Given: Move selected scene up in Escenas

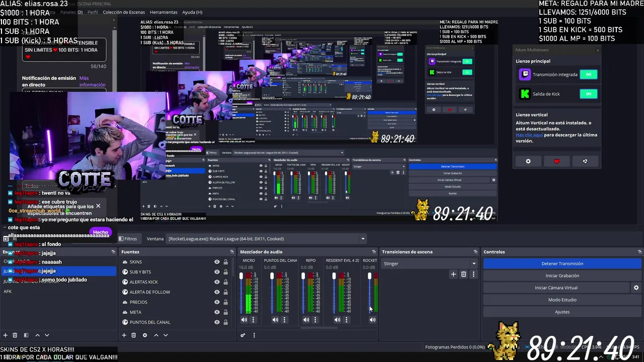Looking at the screenshot, I should click(x=37, y=335).
